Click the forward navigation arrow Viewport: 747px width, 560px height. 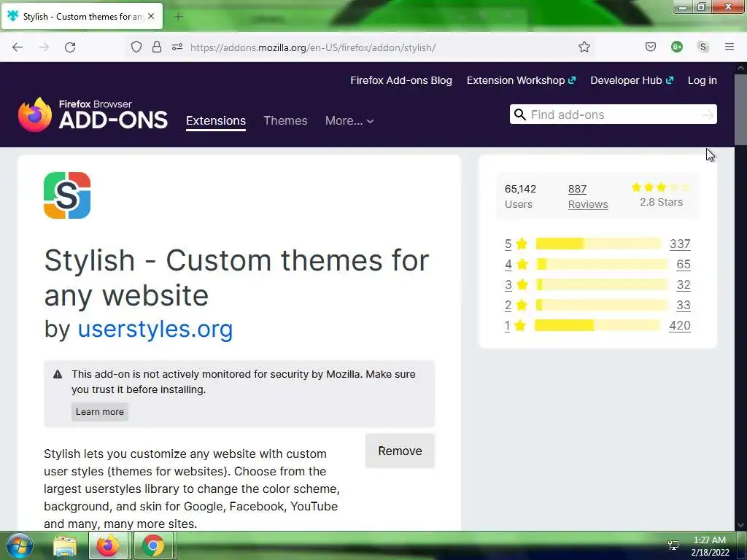point(44,47)
